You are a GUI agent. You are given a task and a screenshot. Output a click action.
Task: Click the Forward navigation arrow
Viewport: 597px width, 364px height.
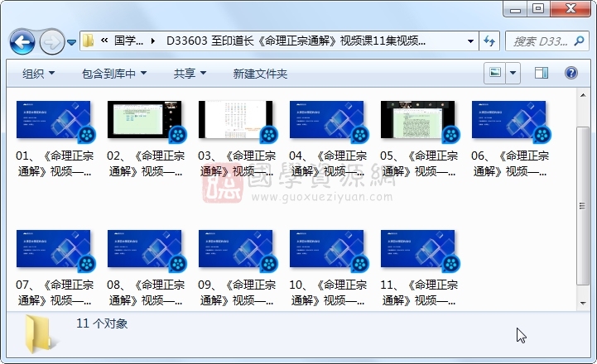(x=52, y=41)
